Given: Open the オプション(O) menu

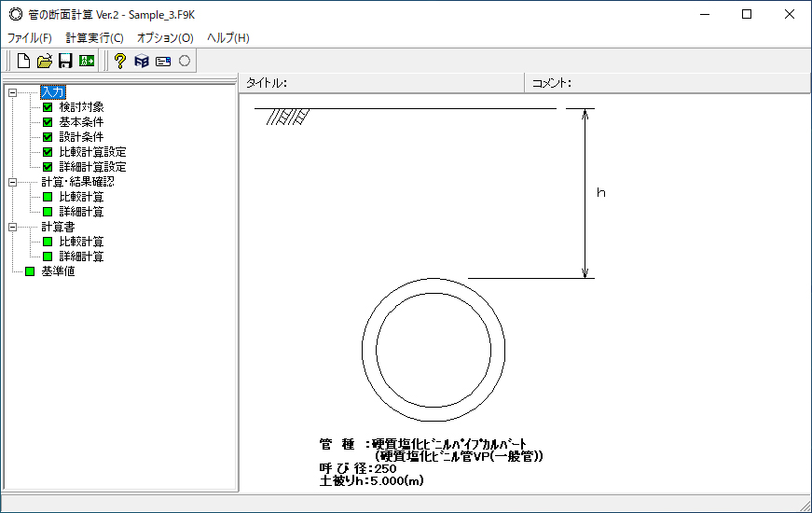Looking at the screenshot, I should (x=165, y=38).
